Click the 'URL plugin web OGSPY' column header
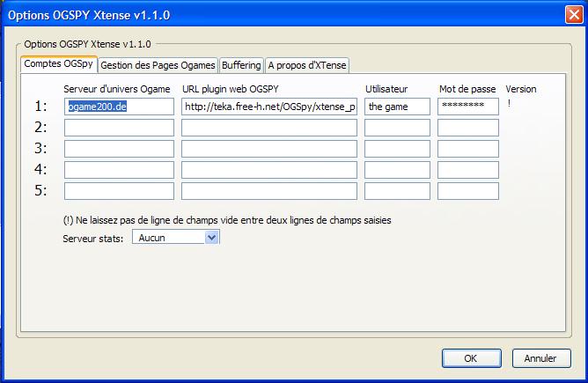 [x=231, y=89]
